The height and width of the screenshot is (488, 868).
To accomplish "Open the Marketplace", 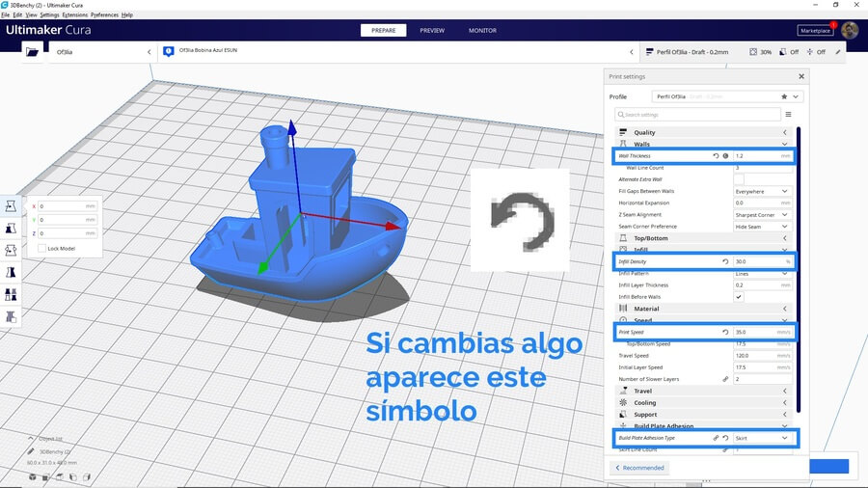I will 814,30.
